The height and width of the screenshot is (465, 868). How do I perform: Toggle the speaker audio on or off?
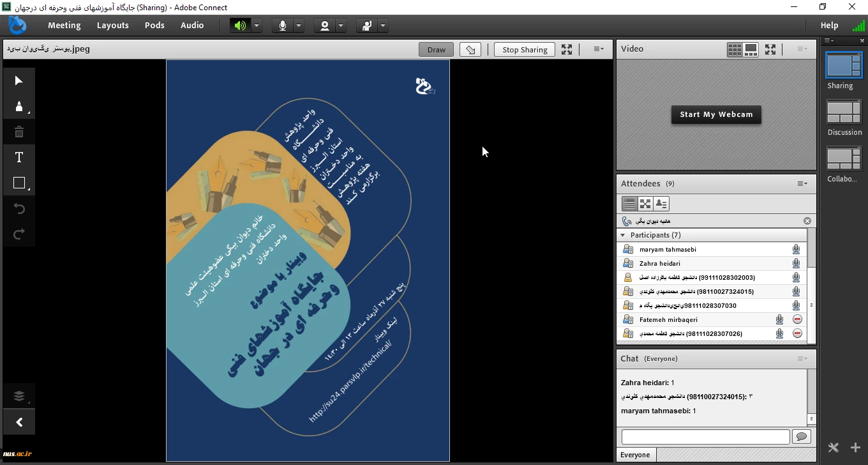[x=240, y=26]
